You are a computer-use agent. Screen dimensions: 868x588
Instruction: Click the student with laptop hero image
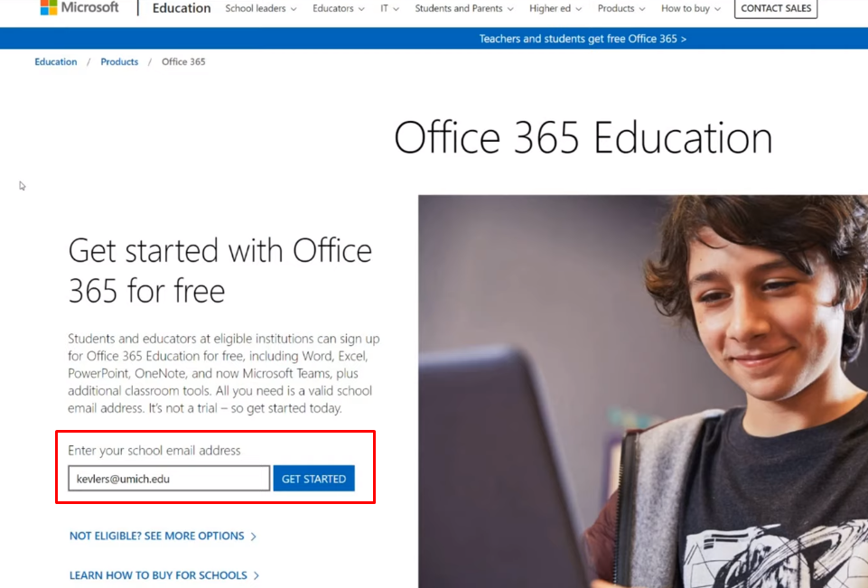[643, 391]
